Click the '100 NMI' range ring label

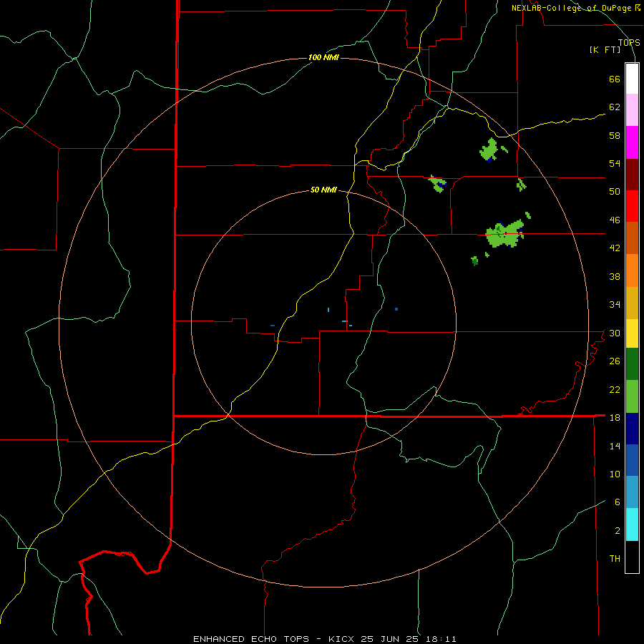point(323,57)
